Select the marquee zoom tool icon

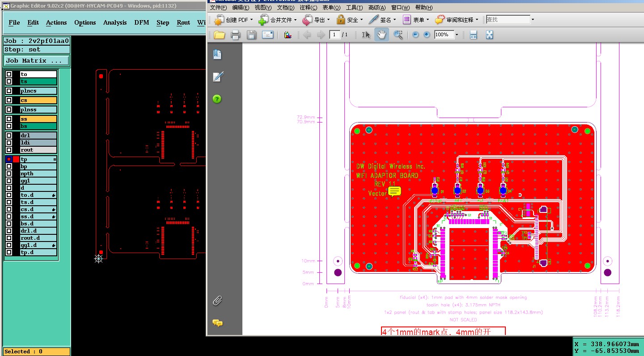click(398, 34)
